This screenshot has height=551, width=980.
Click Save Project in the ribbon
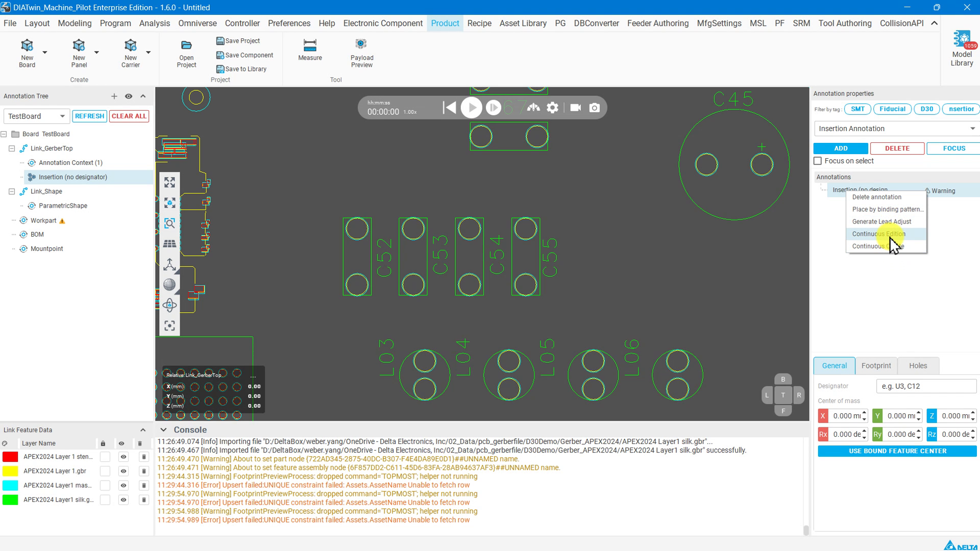pos(238,41)
